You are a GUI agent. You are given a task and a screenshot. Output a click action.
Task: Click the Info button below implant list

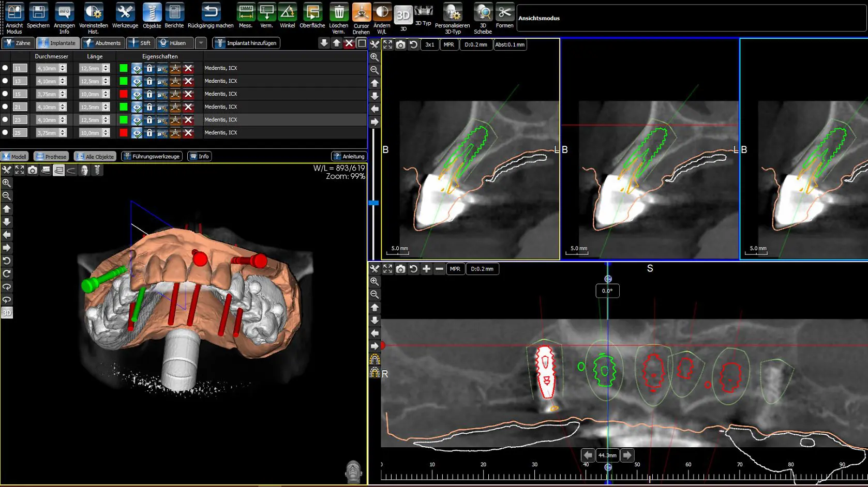click(199, 156)
